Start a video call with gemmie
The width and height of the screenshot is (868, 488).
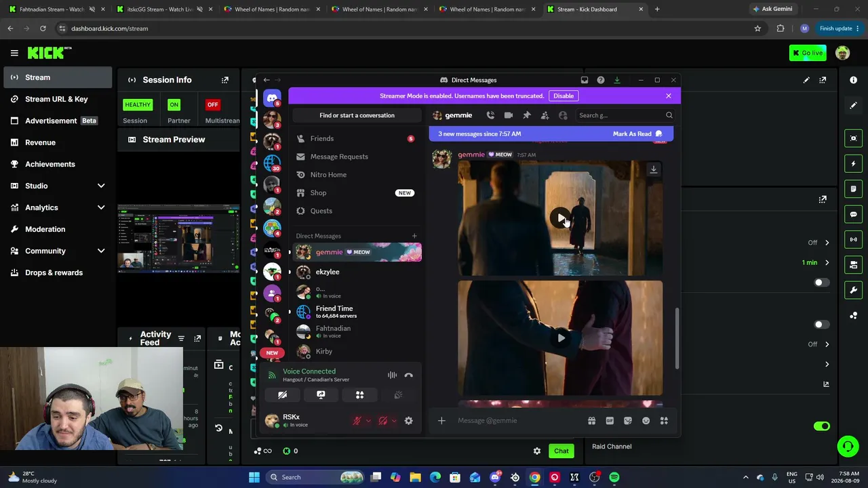pyautogui.click(x=509, y=115)
